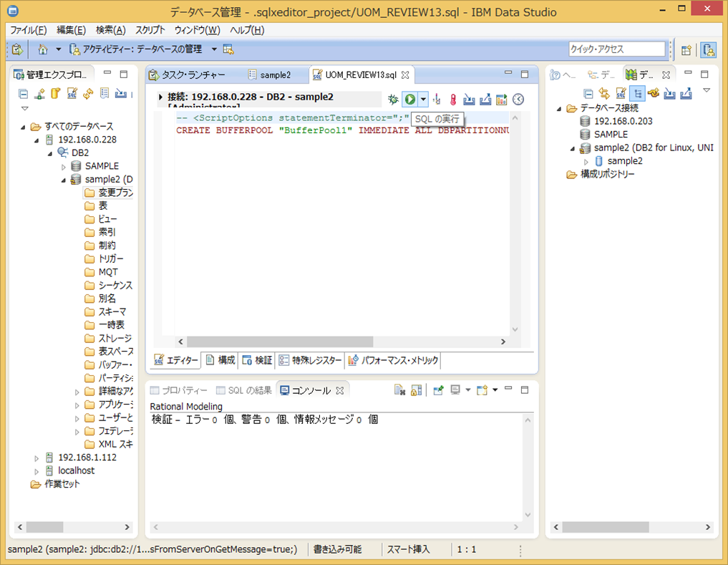This screenshot has height=565, width=728.
Task: Collapse the すべてのデータベース tree node
Action: [23, 127]
